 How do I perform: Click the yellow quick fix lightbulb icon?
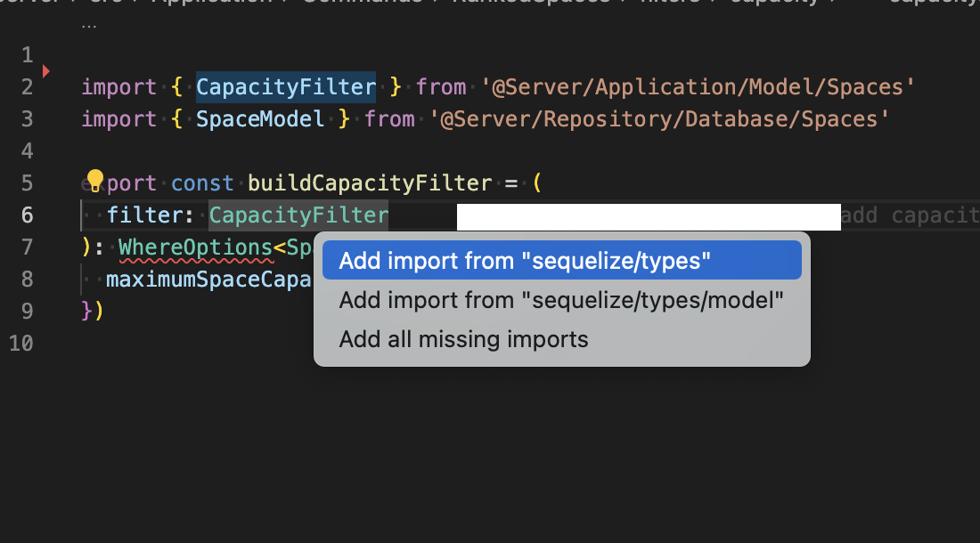pyautogui.click(x=94, y=179)
